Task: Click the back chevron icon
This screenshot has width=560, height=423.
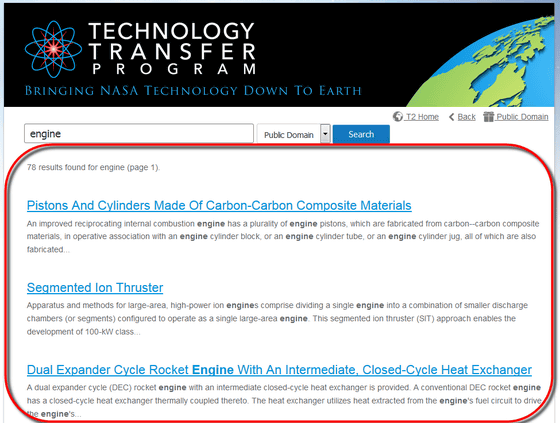Action: click(x=452, y=117)
